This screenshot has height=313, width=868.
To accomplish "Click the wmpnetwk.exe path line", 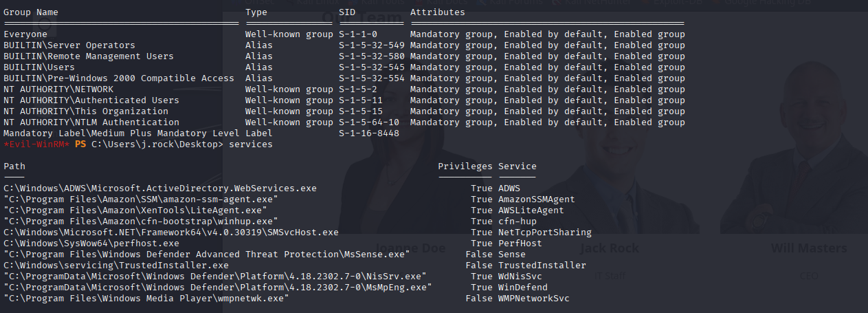I will point(146,299).
